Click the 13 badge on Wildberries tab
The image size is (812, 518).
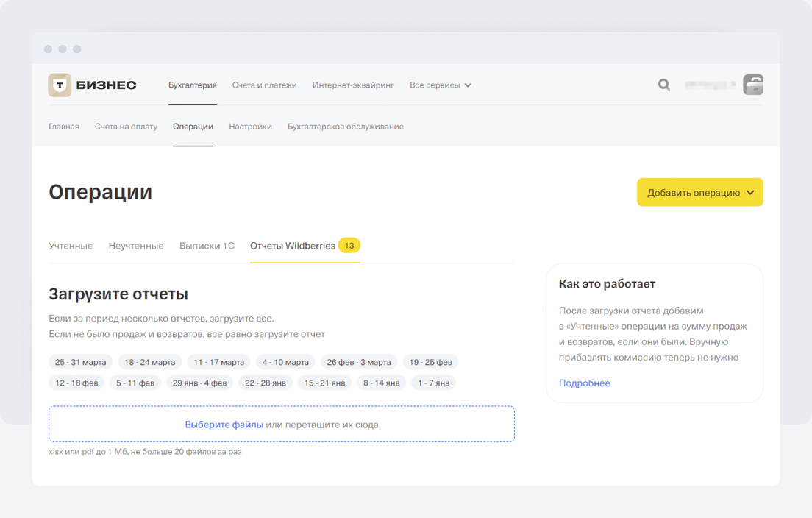pos(349,246)
